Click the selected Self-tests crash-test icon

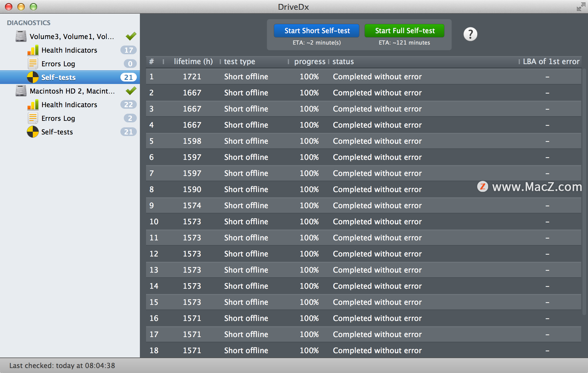[33, 77]
